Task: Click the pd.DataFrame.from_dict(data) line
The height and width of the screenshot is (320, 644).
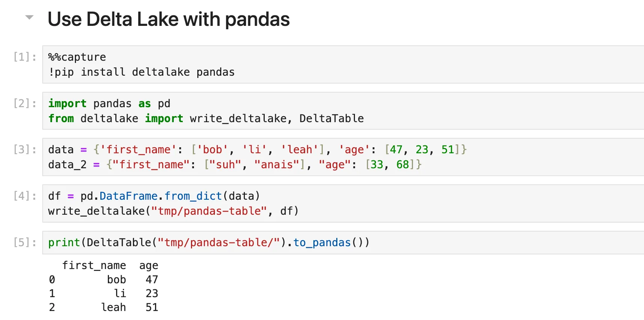Action: pyautogui.click(x=154, y=196)
